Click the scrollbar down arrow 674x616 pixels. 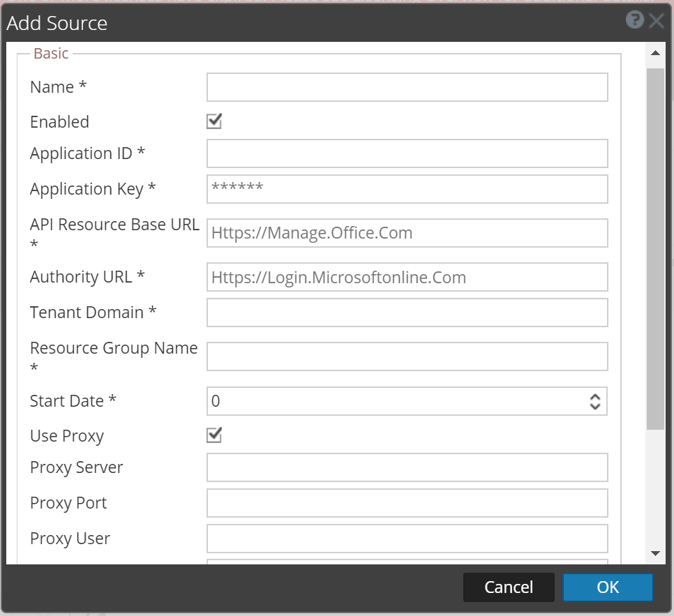[x=657, y=553]
